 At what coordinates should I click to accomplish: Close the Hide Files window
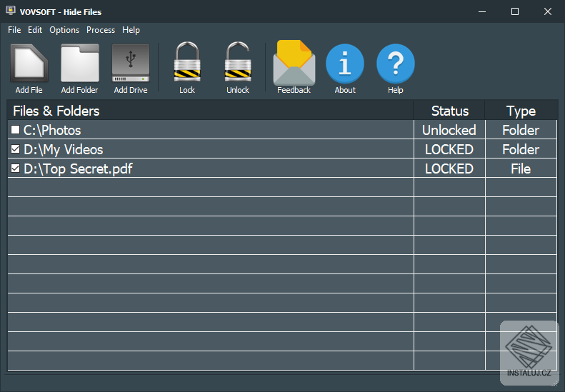[x=548, y=11]
